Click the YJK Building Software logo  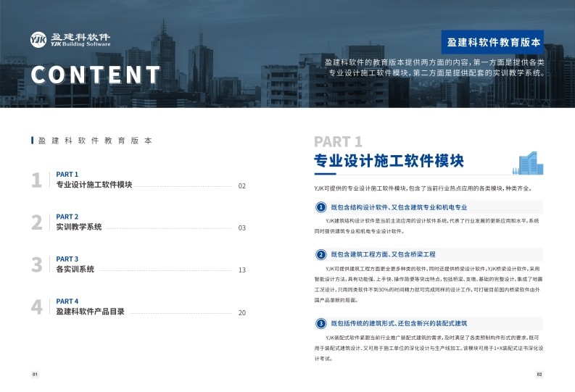[71, 39]
